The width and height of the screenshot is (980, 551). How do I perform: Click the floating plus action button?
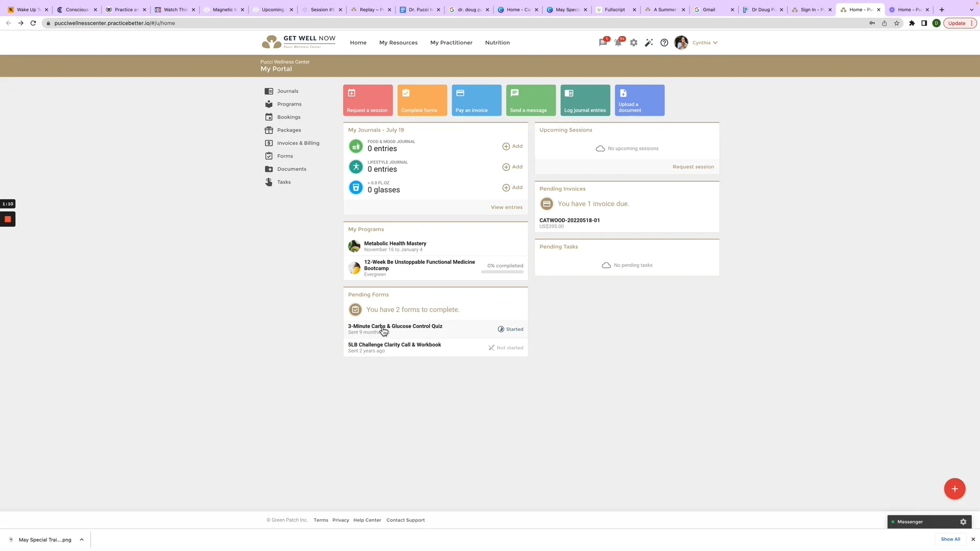[x=954, y=489]
